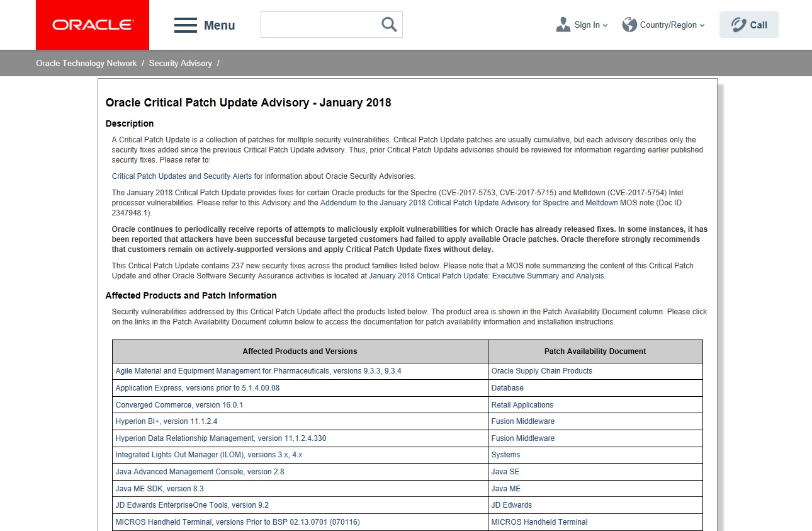The width and height of the screenshot is (812, 531).
Task: Click the search magnifier icon
Action: click(x=389, y=25)
